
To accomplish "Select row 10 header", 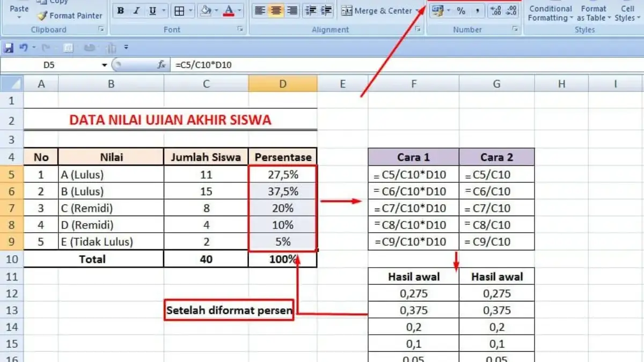I will pyautogui.click(x=12, y=259).
